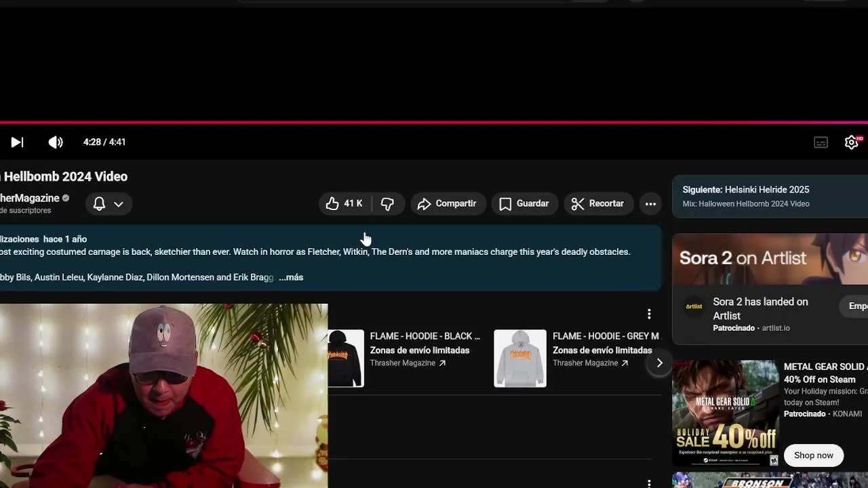The width and height of the screenshot is (868, 488).
Task: Click the 'Mix: Halloween Hellbomb 2024 Video' text
Action: click(746, 204)
